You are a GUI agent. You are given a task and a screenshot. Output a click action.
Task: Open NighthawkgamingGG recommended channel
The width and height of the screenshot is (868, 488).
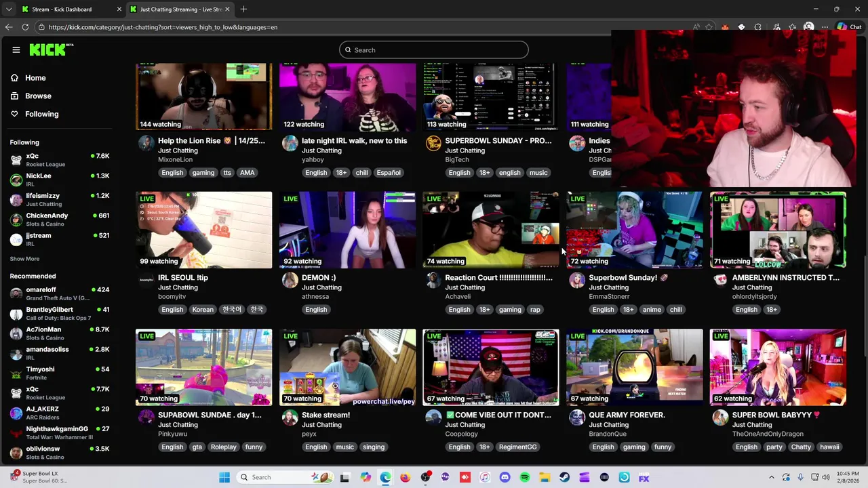[x=60, y=433]
